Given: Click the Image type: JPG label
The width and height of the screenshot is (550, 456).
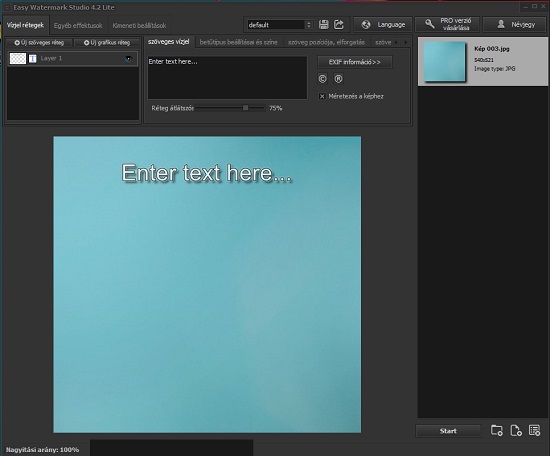Looking at the screenshot, I should pos(495,69).
